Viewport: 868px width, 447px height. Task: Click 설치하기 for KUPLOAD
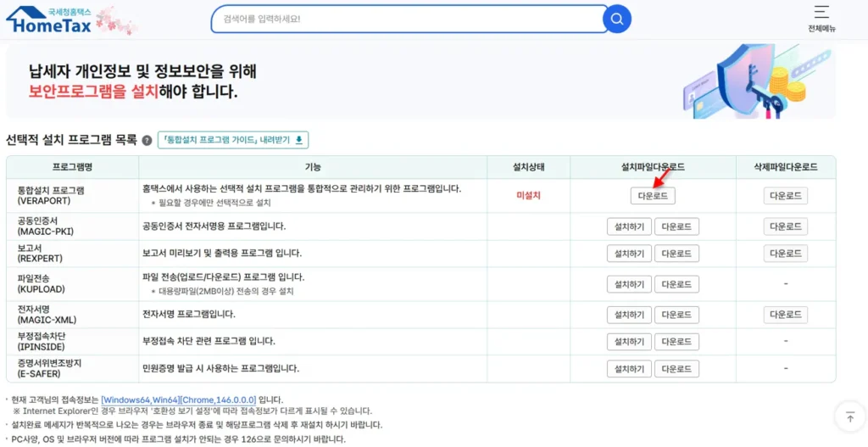[x=630, y=284]
